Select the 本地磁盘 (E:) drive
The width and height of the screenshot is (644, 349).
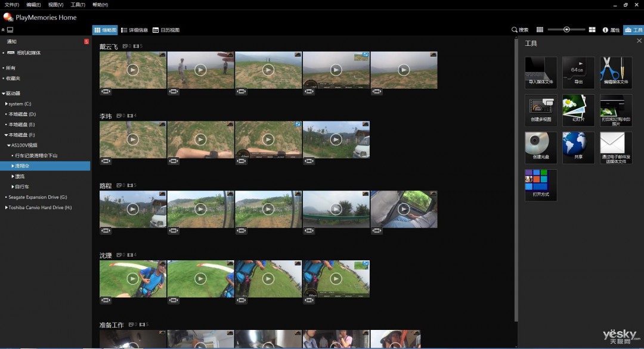(x=22, y=124)
